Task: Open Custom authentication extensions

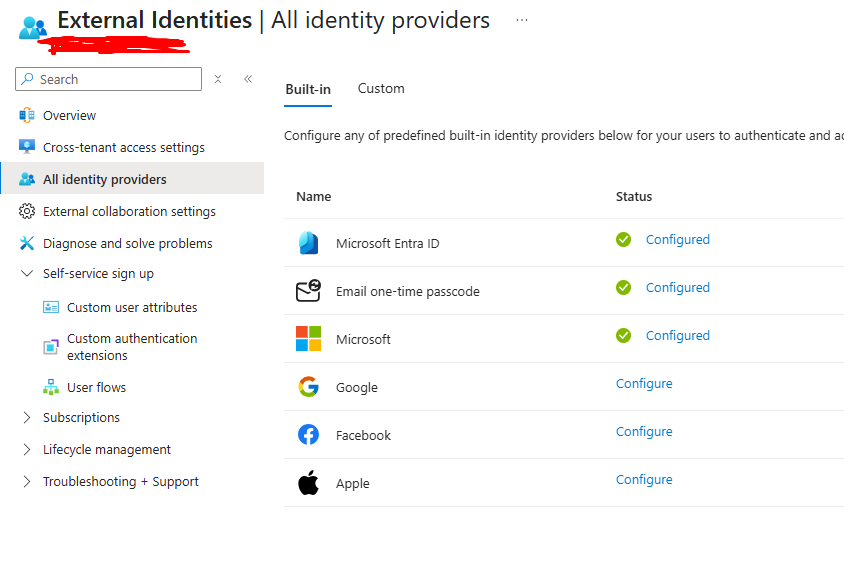Action: point(132,347)
